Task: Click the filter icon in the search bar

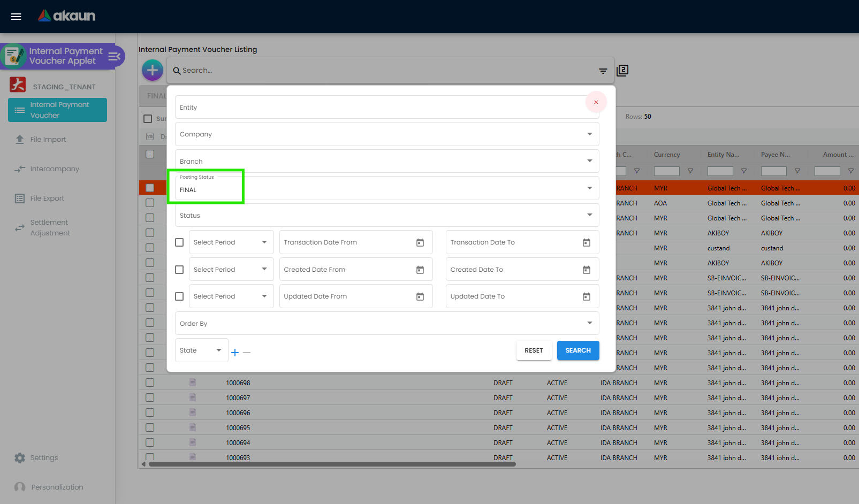Action: click(x=603, y=70)
